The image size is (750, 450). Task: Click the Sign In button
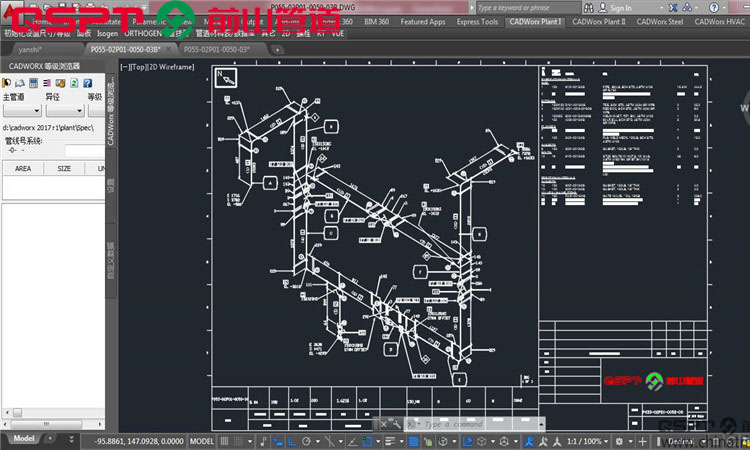click(x=616, y=8)
